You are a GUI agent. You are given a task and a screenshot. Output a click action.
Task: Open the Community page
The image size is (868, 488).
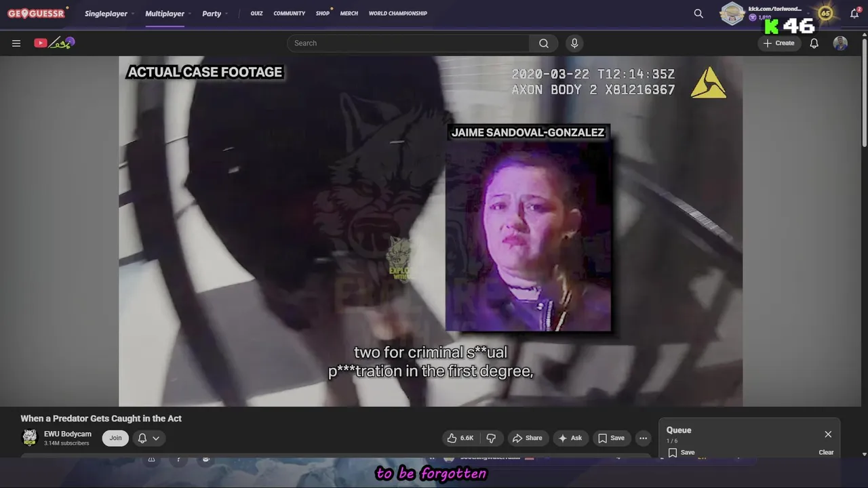coord(290,14)
